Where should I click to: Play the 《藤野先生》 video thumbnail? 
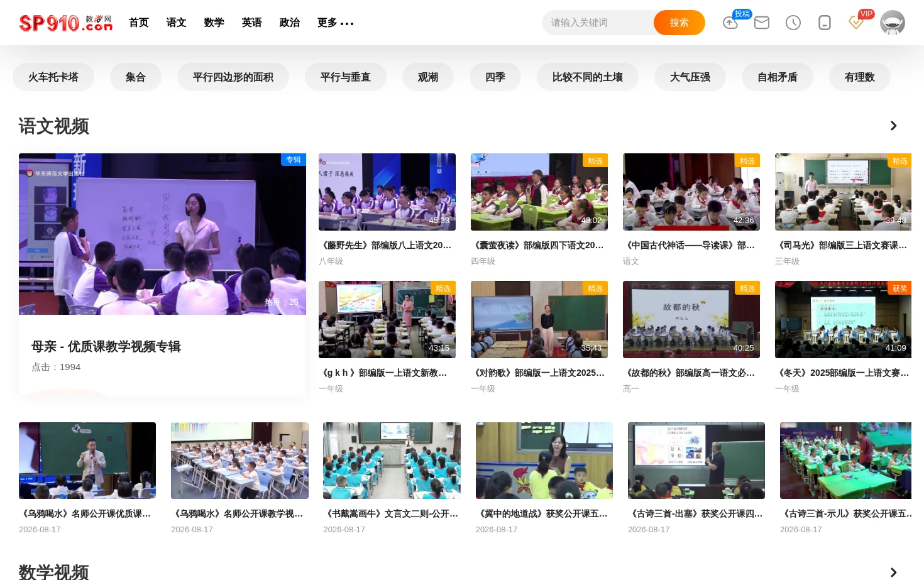coord(387,192)
